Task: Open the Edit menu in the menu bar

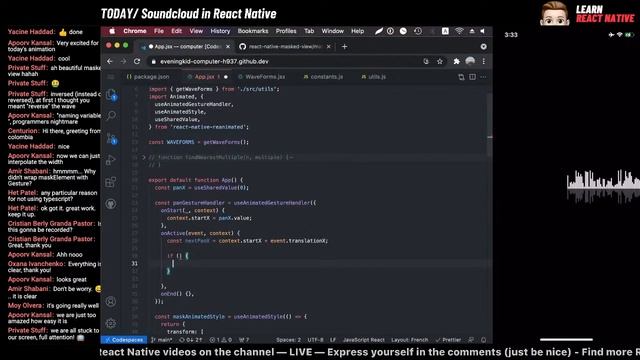Action: pos(176,31)
